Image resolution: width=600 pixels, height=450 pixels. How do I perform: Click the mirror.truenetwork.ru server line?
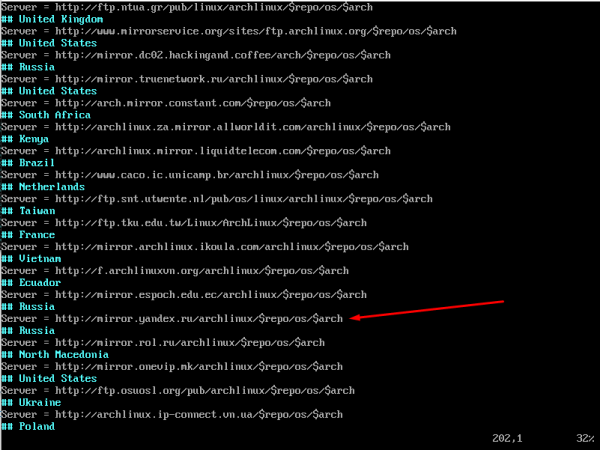187,79
